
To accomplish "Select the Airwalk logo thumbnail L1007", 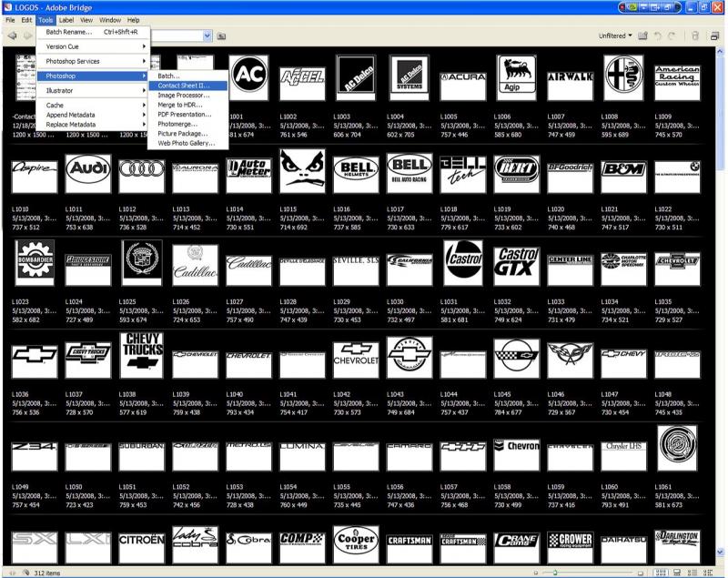I will point(571,85).
